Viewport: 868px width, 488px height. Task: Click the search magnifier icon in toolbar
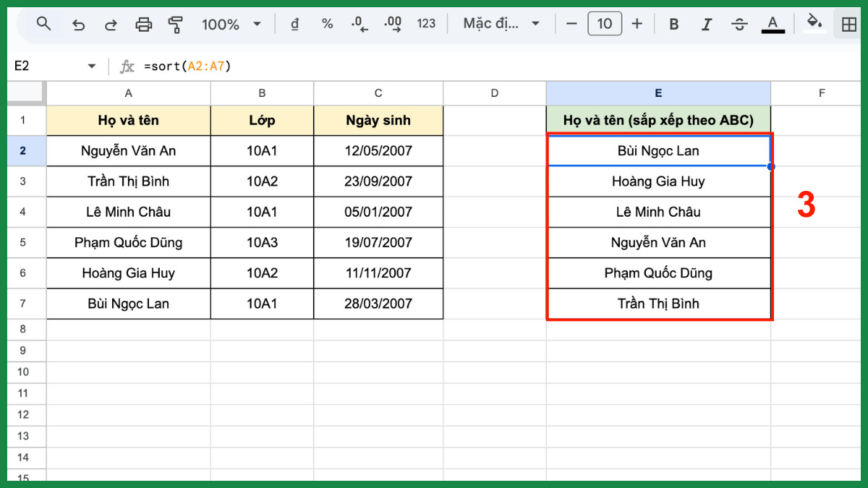click(43, 24)
